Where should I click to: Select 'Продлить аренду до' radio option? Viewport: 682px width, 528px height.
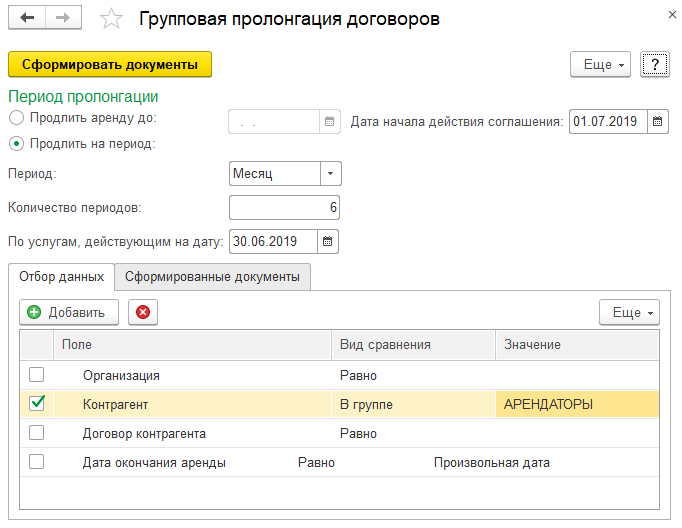[17, 119]
